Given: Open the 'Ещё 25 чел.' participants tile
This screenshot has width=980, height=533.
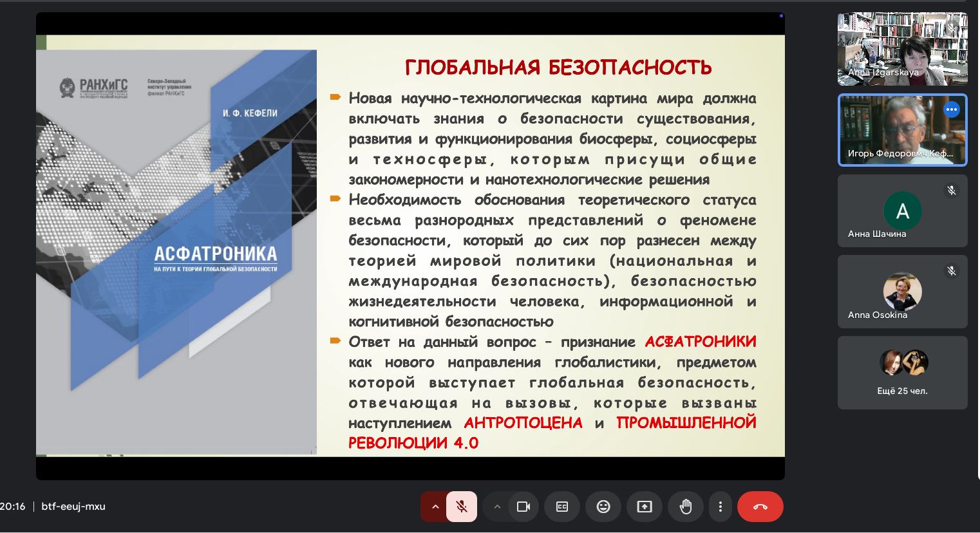Looking at the screenshot, I should (902, 373).
